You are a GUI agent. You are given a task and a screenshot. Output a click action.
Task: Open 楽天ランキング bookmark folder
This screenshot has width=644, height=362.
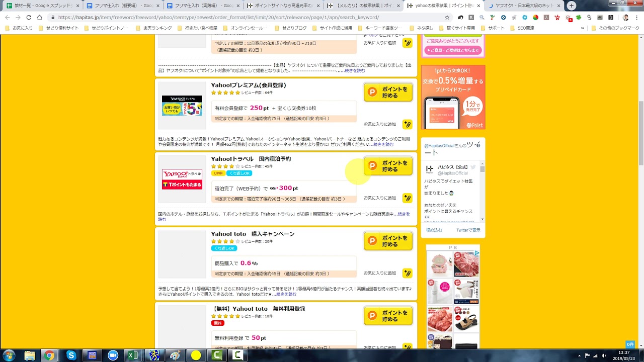[x=154, y=28]
